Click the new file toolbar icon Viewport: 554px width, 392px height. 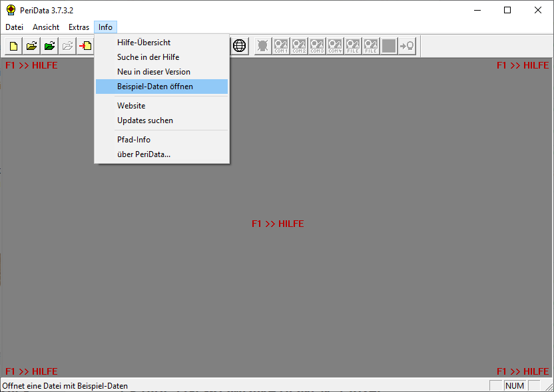[14, 46]
